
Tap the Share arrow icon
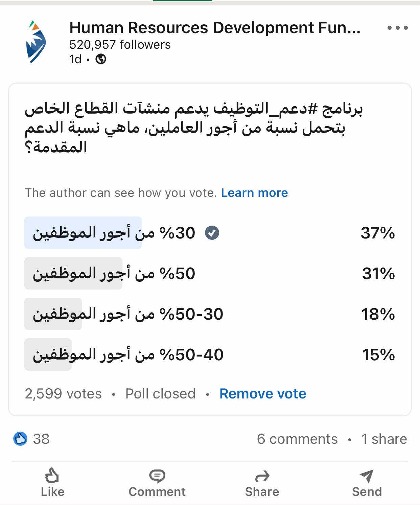[262, 476]
